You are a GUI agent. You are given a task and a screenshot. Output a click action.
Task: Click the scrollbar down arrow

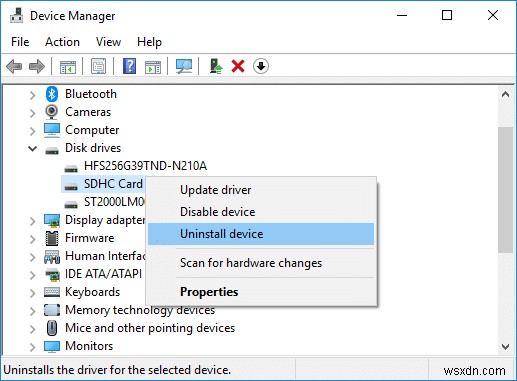(505, 347)
